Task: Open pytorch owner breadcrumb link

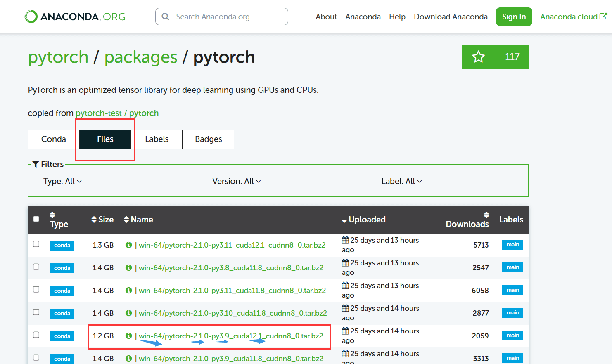Action: pos(58,57)
